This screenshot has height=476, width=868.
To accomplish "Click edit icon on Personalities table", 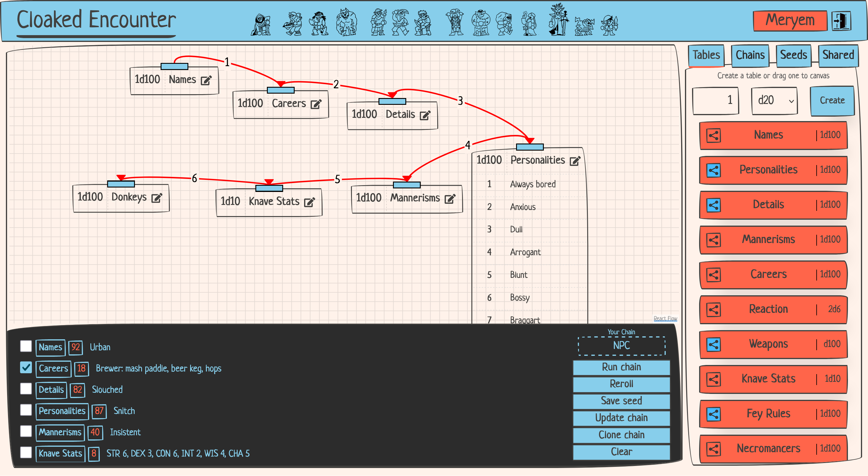I will [575, 161].
